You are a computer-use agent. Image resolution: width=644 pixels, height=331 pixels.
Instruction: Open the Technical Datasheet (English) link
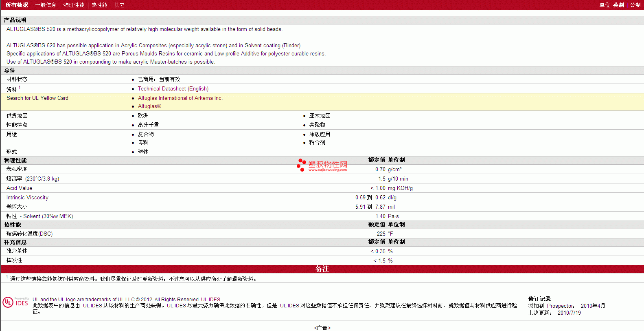pyautogui.click(x=173, y=88)
